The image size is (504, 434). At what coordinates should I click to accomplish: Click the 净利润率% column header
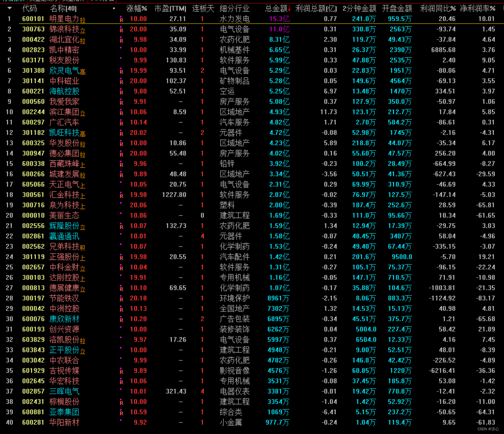pyautogui.click(x=478, y=8)
